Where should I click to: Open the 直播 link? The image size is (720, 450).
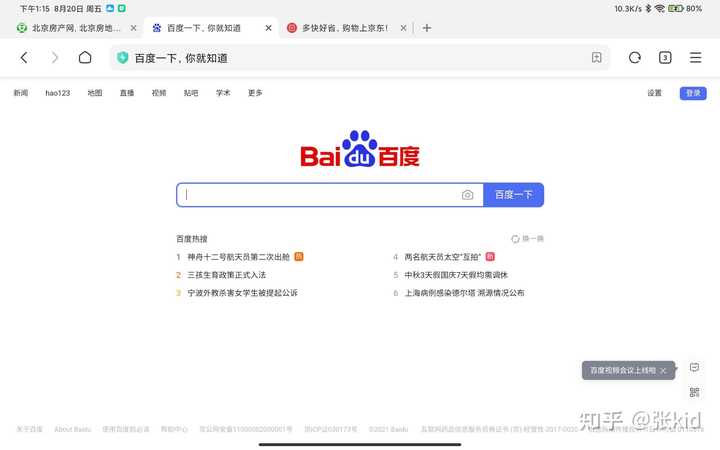click(x=127, y=93)
